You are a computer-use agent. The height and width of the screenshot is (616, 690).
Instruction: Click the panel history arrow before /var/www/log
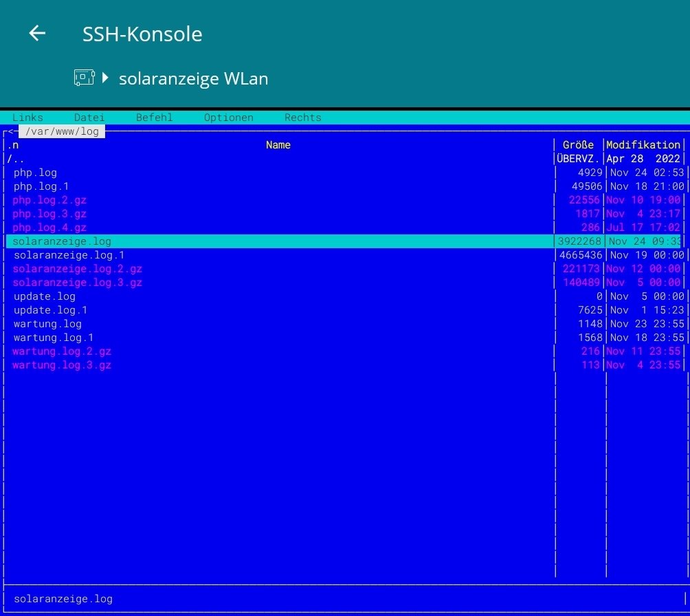(10, 131)
